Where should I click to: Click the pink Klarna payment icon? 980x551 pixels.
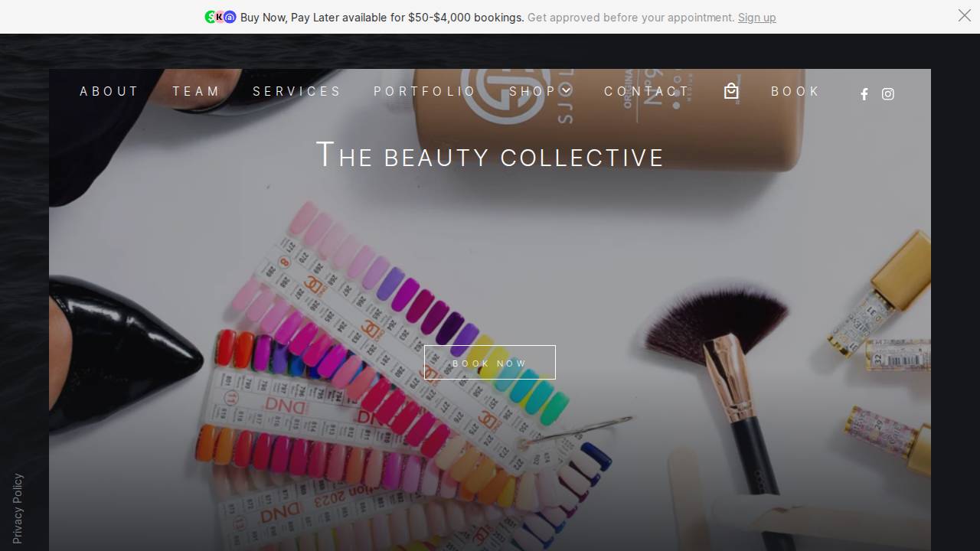coord(219,16)
